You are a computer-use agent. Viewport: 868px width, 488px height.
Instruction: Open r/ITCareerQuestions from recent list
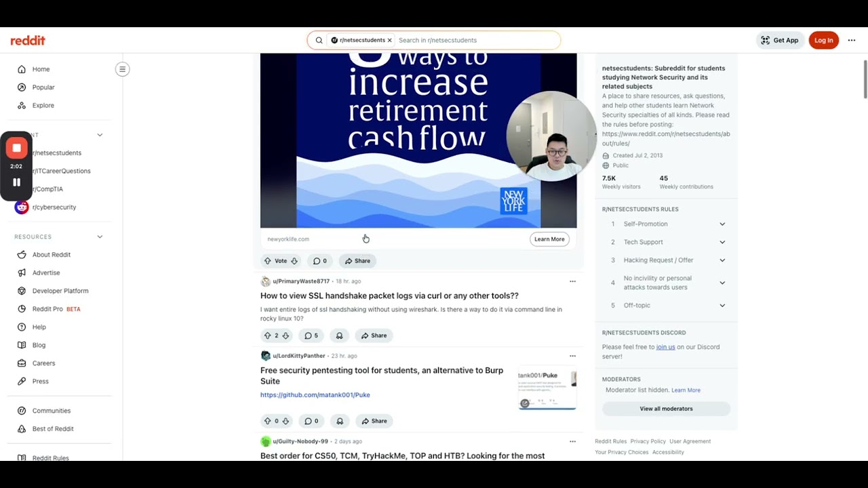pos(61,171)
